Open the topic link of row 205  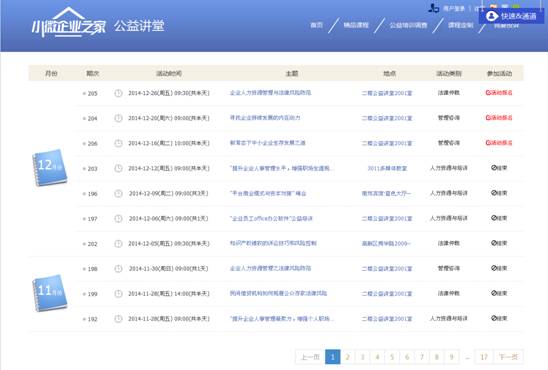[271, 93]
